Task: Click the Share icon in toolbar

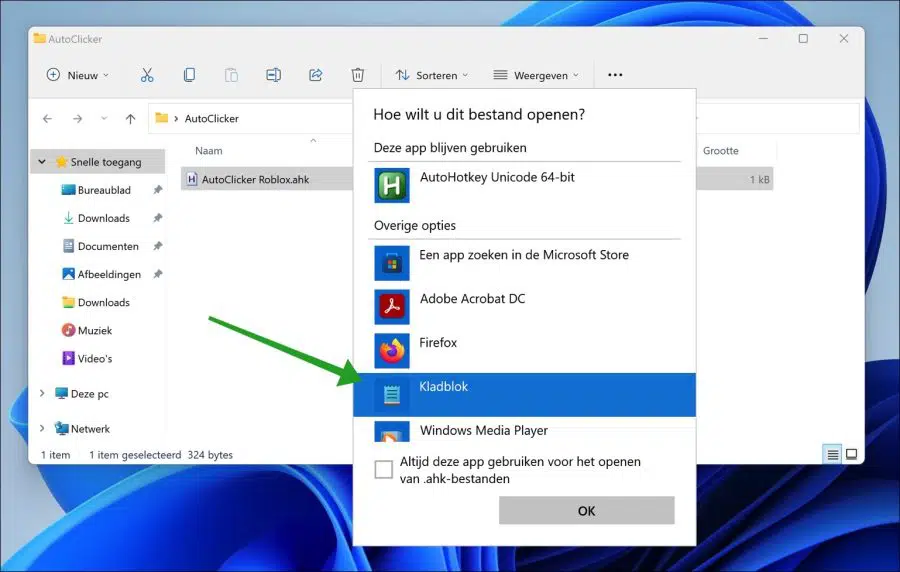Action: [316, 75]
